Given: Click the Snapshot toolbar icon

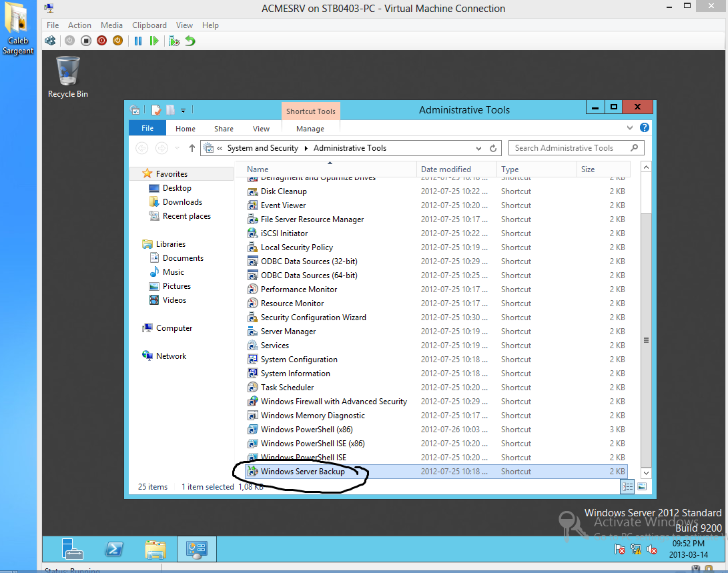Looking at the screenshot, I should (x=174, y=41).
